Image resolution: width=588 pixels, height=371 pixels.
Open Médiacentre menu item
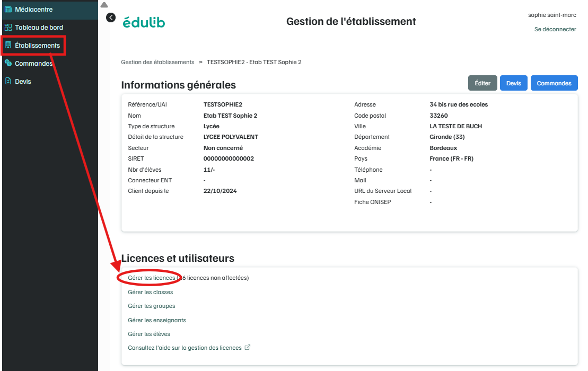33,10
